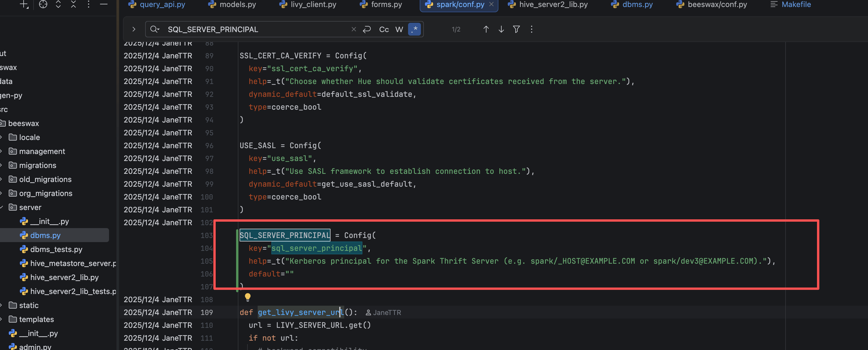The image size is (868, 350).
Task: Click the new line icon in search bar
Action: (367, 29)
